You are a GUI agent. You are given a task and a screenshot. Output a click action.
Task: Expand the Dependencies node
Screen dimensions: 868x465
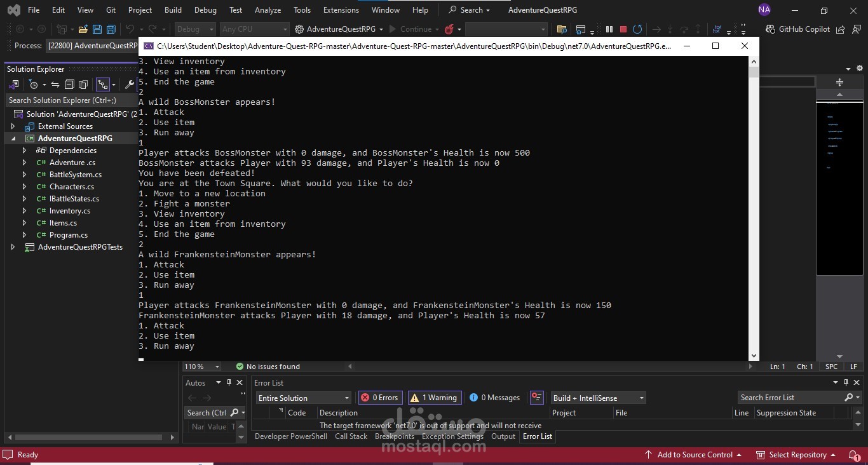[x=24, y=151]
